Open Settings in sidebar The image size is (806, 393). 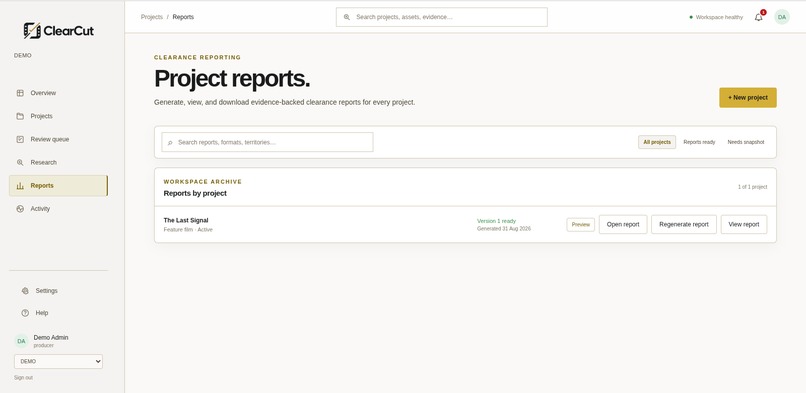[59, 291]
